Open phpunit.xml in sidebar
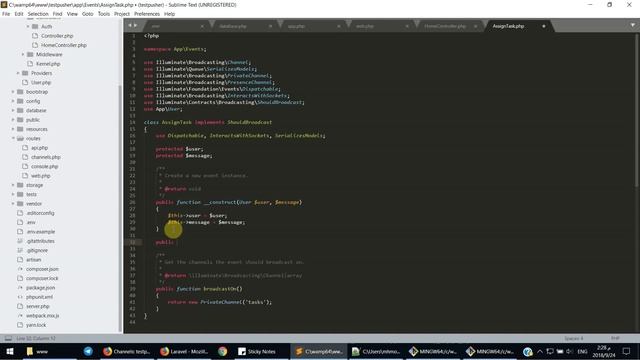 point(40,297)
